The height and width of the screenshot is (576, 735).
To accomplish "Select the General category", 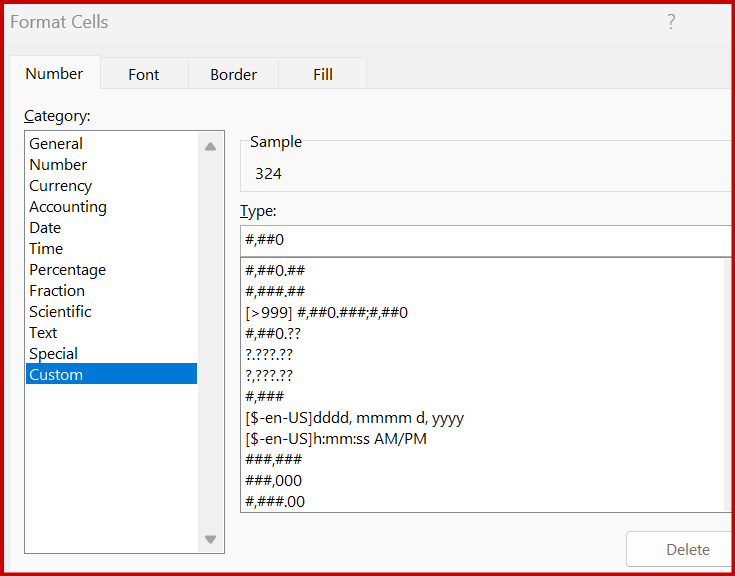I will click(x=112, y=143).
